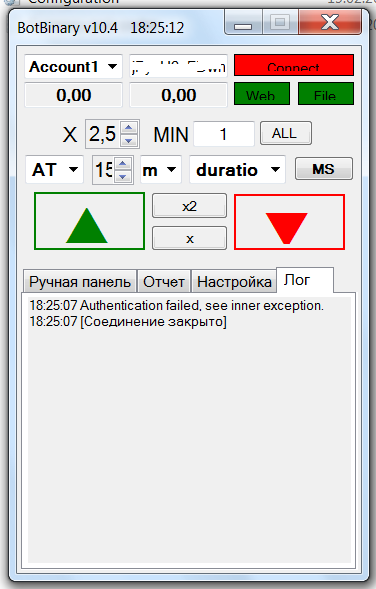Viewport: 376px width, 589px height.
Task: Decrease the 15 time value spinner
Action: pos(123,177)
